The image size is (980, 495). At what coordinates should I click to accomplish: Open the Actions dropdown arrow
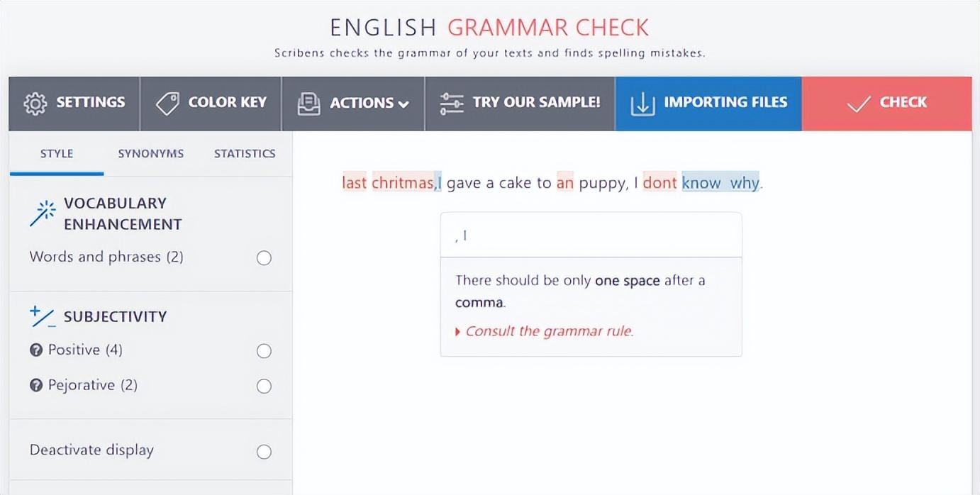[x=403, y=104]
